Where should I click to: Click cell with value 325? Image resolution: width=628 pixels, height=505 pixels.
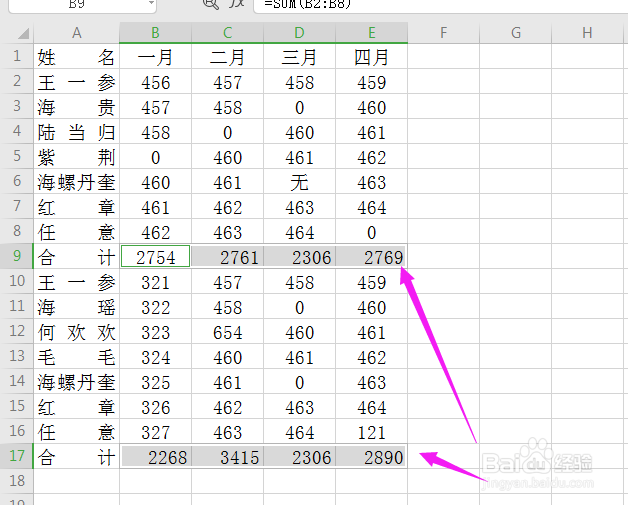(x=155, y=382)
